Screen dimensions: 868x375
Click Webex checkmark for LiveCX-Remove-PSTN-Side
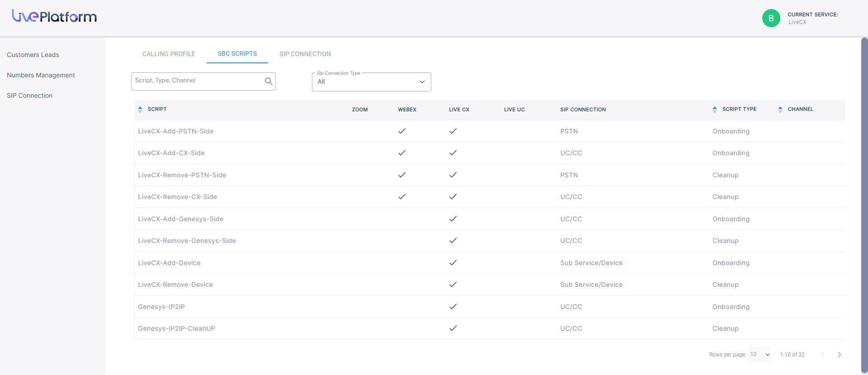[x=402, y=175]
